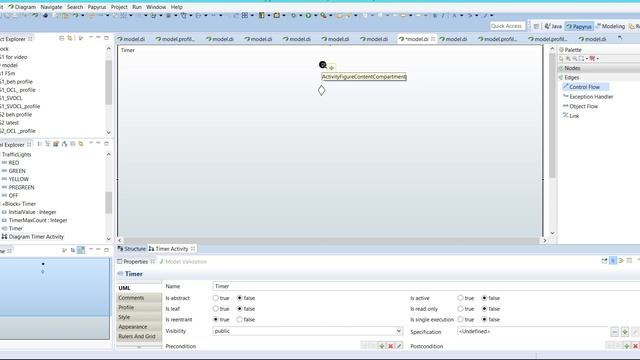Click the pin icon in Properties view toolbar
Image resolution: width=640 pixels, height=360 pixels.
604,261
